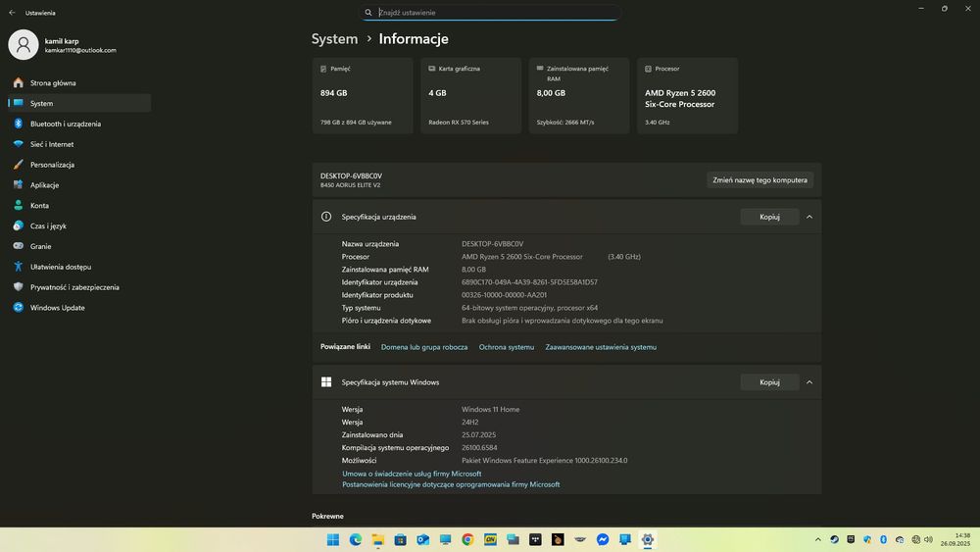Open Granie settings

pos(79,246)
